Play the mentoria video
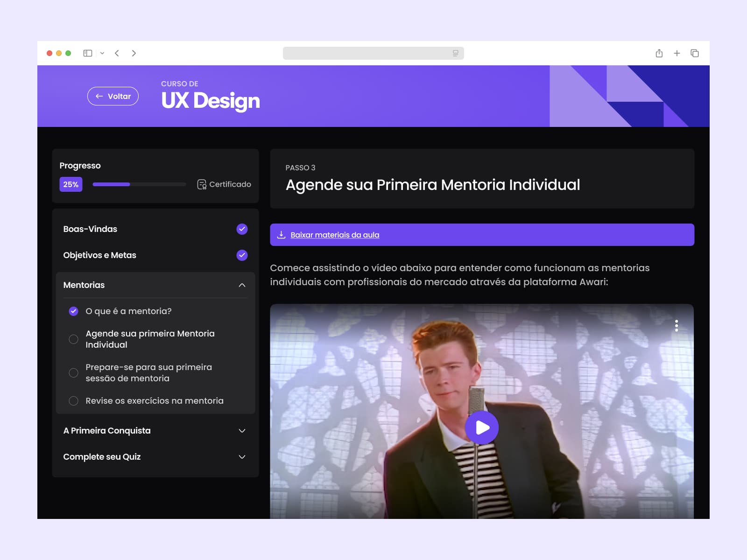 click(x=482, y=427)
